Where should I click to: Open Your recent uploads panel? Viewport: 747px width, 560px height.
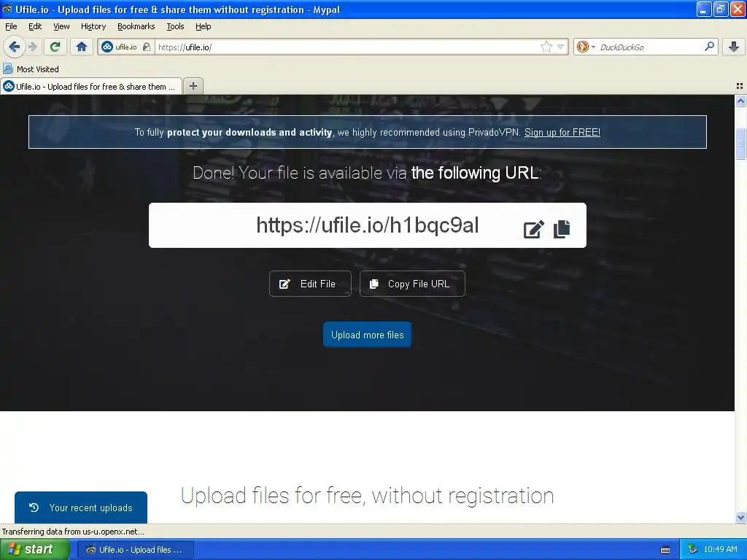(x=81, y=507)
